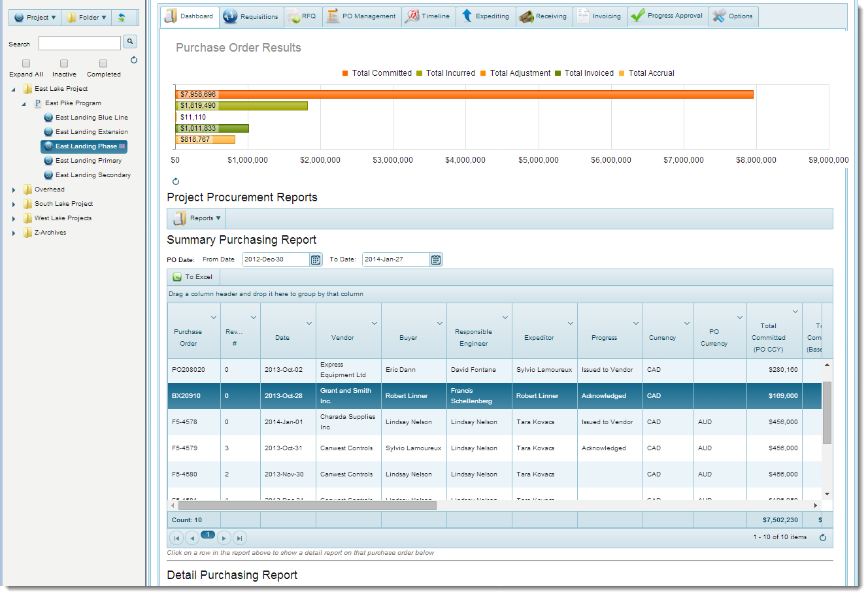Click the green sync icon in the sidebar toolbar
The width and height of the screenshot is (868, 596).
[x=122, y=18]
